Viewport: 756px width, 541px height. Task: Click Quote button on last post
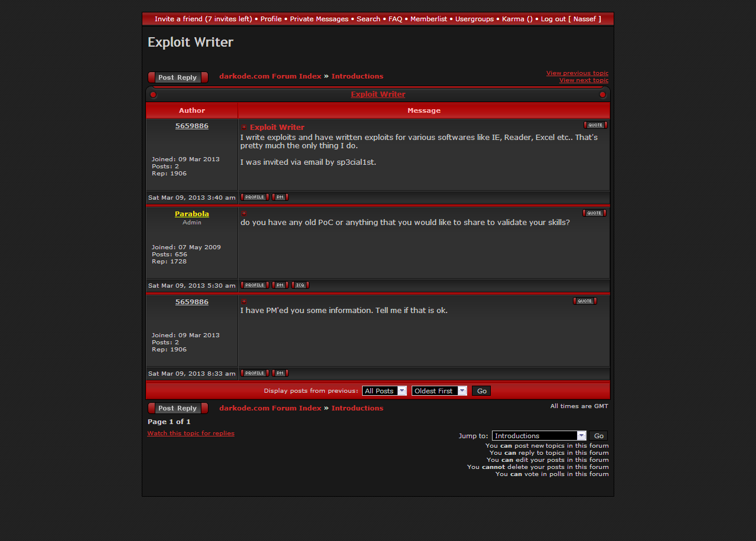pos(584,301)
